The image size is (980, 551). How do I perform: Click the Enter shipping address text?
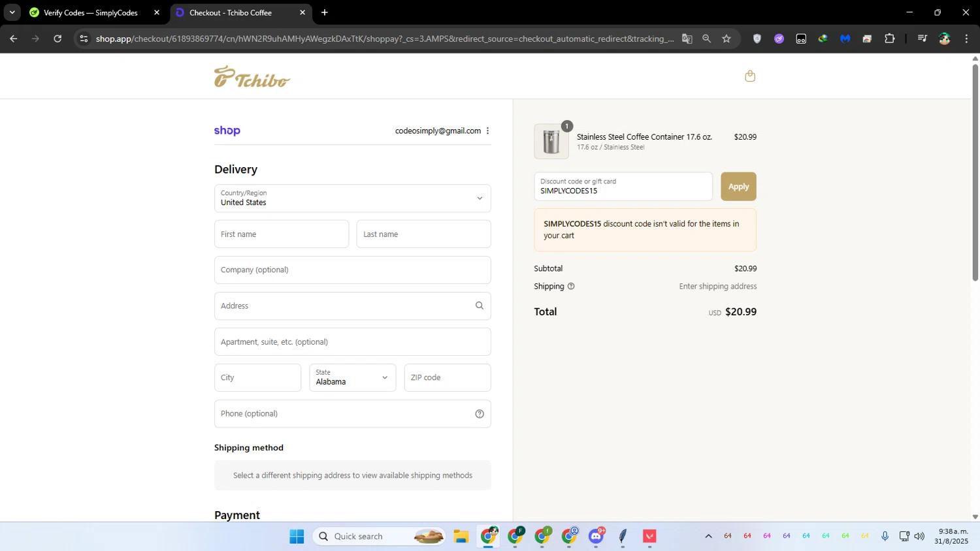click(718, 287)
